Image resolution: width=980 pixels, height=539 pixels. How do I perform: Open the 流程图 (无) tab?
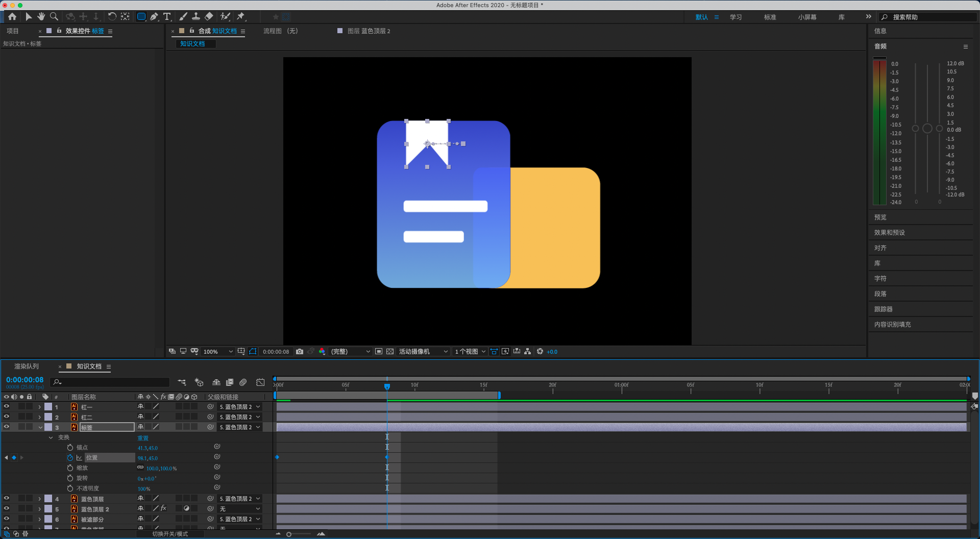click(280, 31)
